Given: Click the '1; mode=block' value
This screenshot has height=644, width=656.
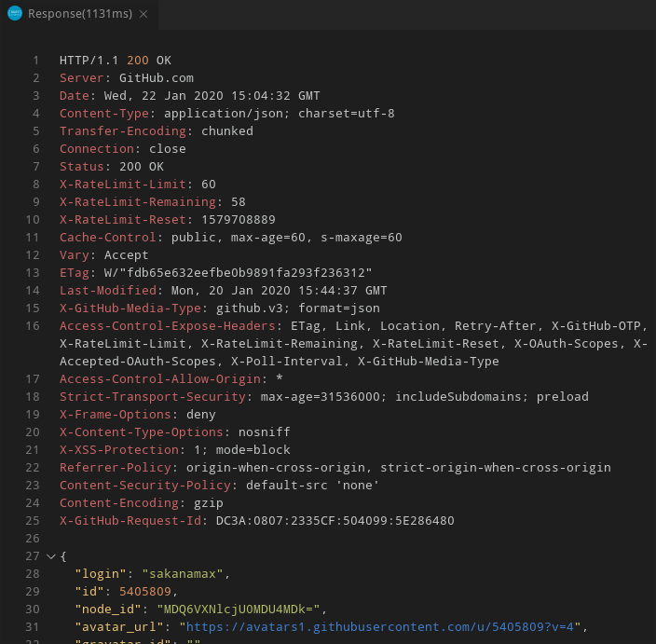Looking at the screenshot, I should pyautogui.click(x=242, y=450).
